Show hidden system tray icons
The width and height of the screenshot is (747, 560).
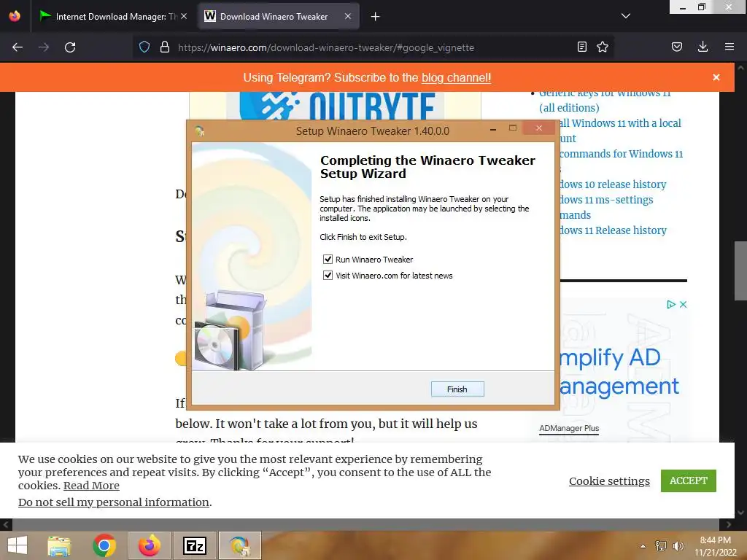coord(643,545)
